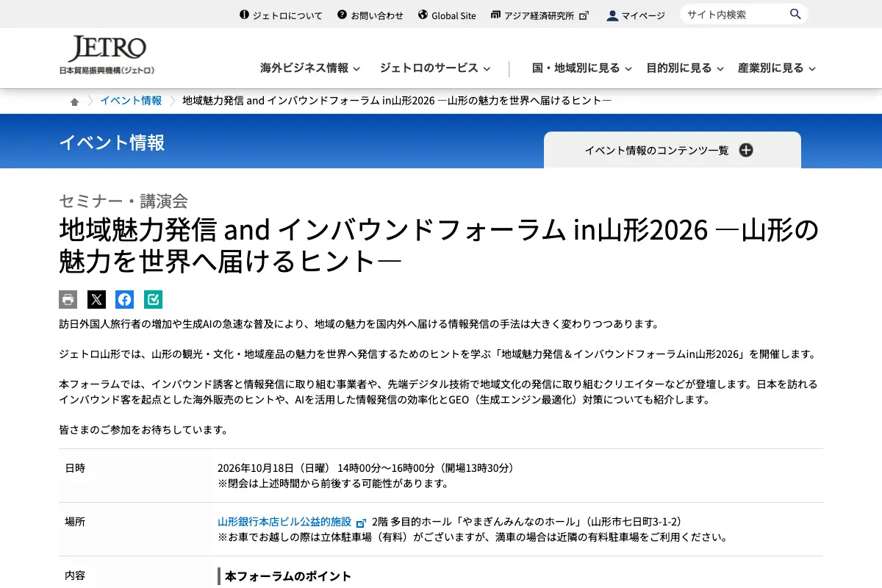This screenshot has height=588, width=882.
Task: Click the 場所 row label
Action: coord(75,521)
